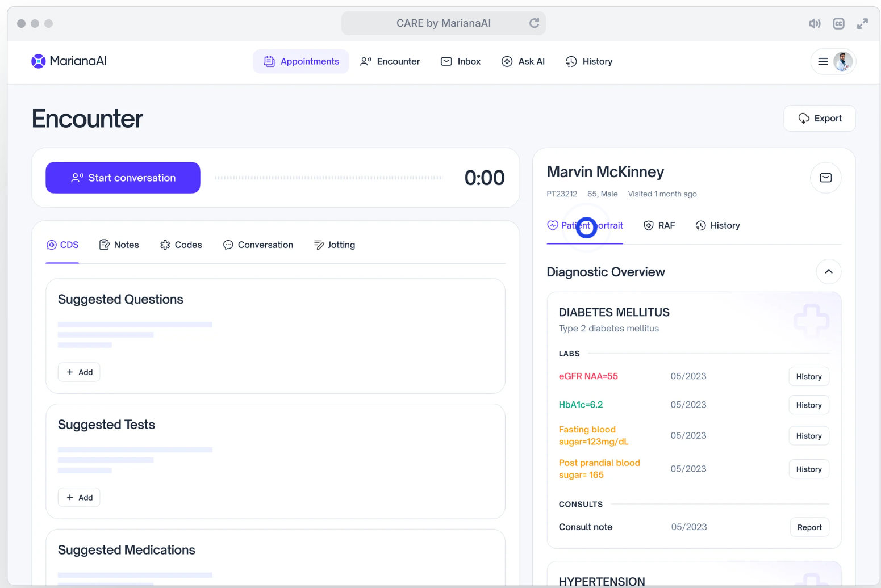
Task: Click Post prandial blood sugar= 165 text
Action: [x=599, y=469]
